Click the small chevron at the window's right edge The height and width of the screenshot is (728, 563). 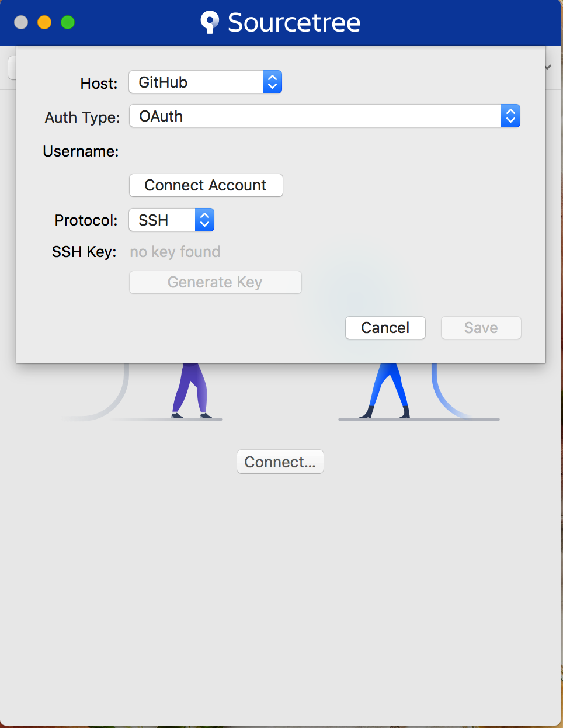(548, 67)
